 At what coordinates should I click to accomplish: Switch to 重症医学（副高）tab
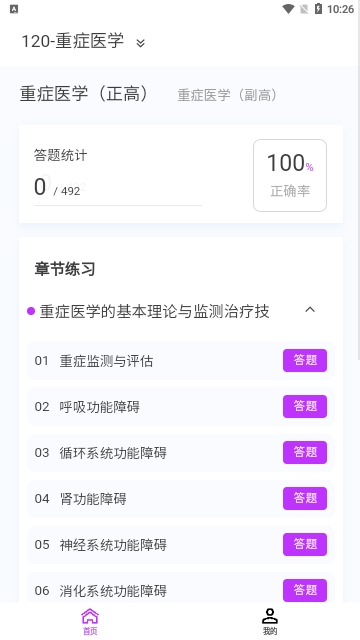[227, 95]
